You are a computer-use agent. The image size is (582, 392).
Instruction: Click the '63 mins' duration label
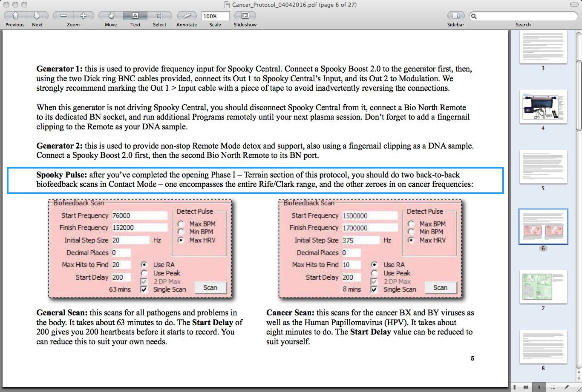[x=120, y=289]
